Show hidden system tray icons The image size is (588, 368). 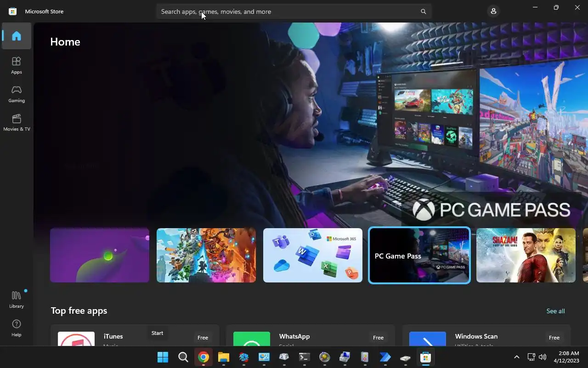click(516, 357)
